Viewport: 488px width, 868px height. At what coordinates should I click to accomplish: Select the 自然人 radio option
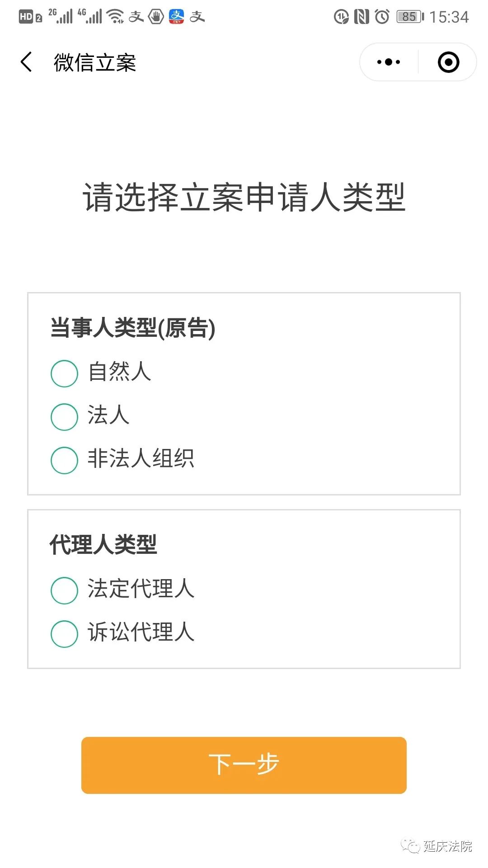click(x=65, y=373)
